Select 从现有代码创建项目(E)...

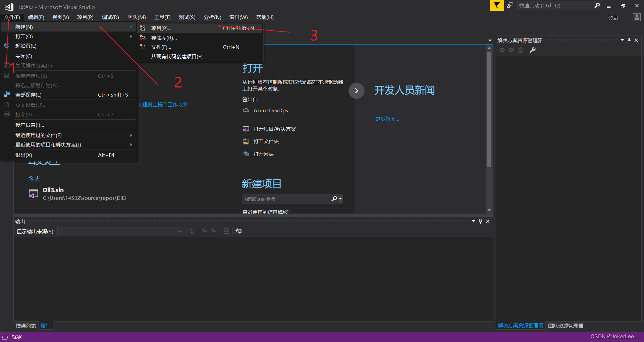[x=200, y=56]
